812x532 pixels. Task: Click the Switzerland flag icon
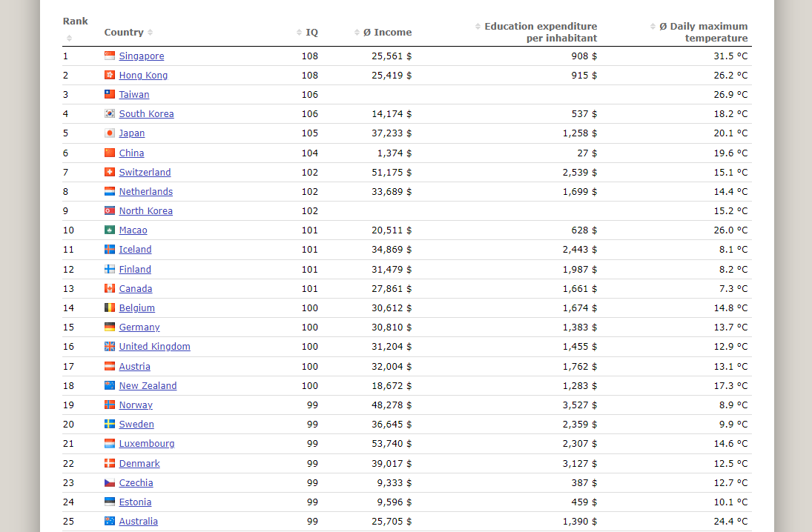(x=109, y=171)
